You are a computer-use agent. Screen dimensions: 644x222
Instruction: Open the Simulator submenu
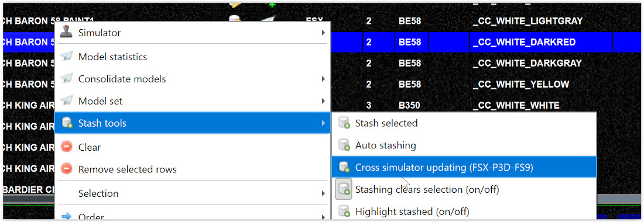coord(193,32)
